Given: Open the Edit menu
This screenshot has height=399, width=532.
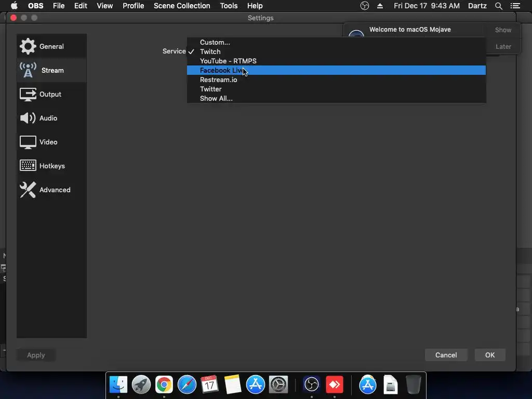Looking at the screenshot, I should tap(81, 6).
